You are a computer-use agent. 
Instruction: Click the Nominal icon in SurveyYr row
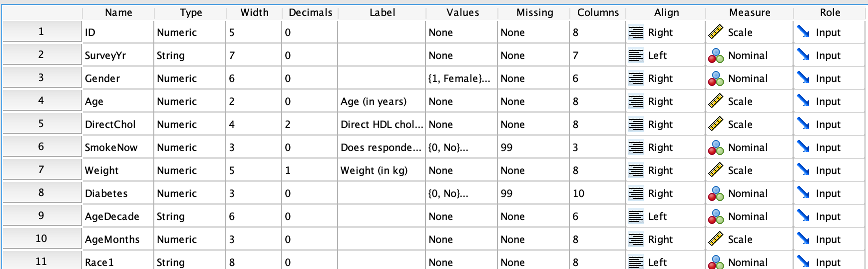tap(716, 55)
